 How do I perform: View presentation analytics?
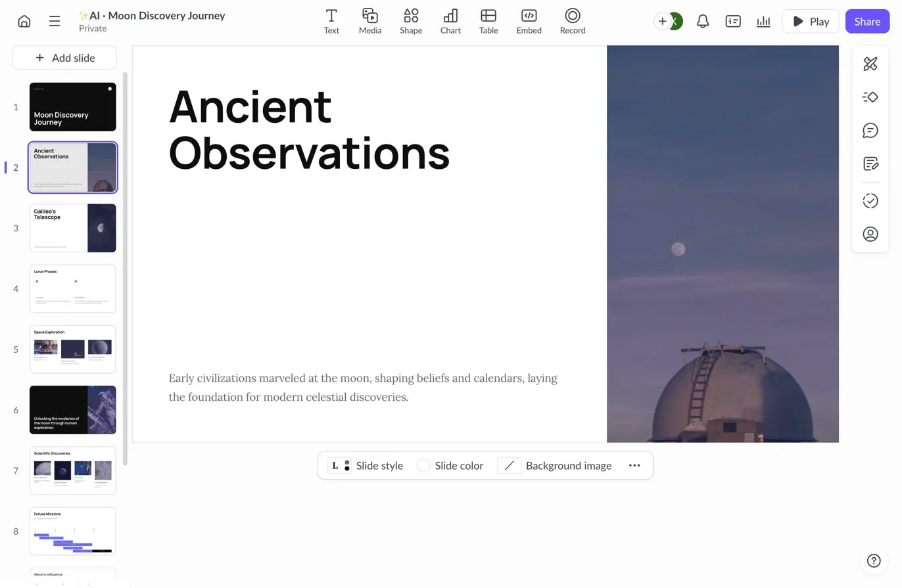(x=763, y=22)
